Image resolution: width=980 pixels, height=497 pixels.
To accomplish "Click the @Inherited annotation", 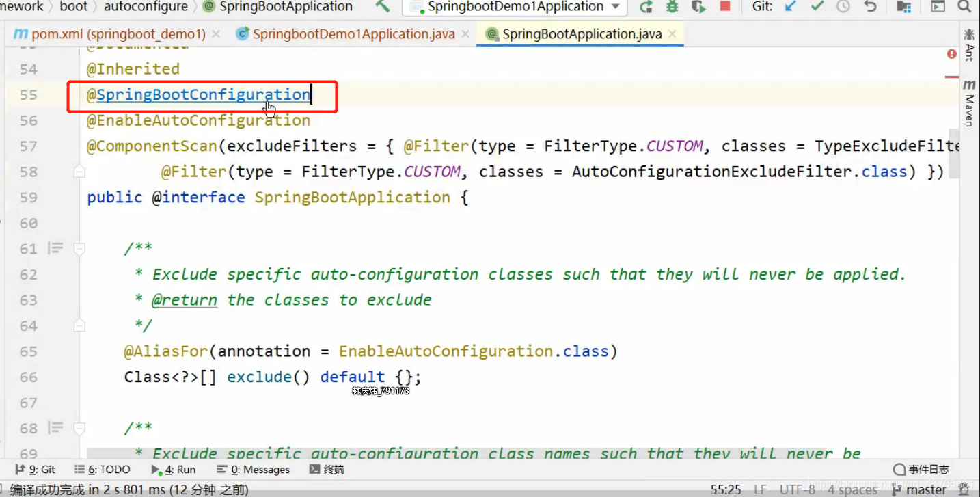I will click(133, 69).
